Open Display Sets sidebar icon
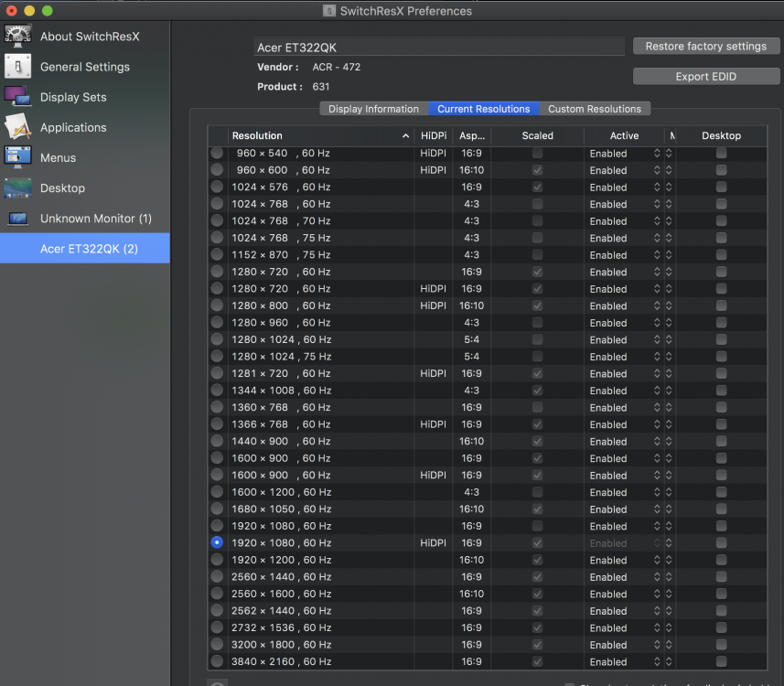The width and height of the screenshot is (784, 686). point(18,97)
